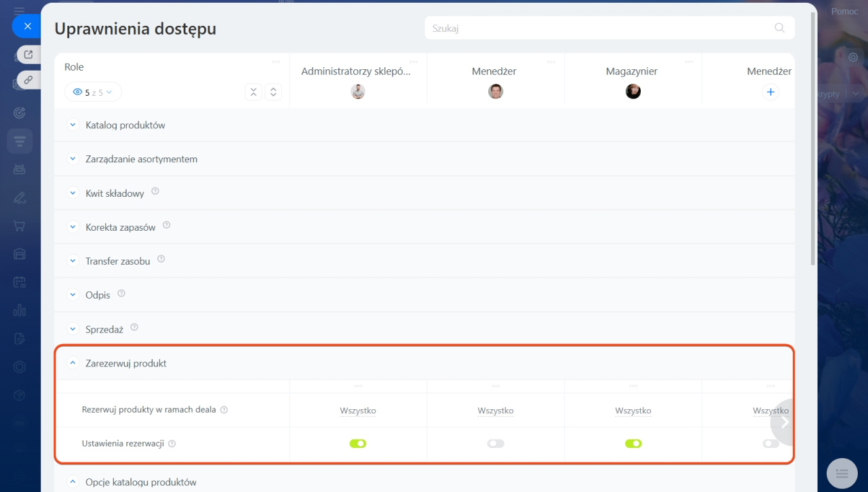Open the three-dots menu above Magazynier

coord(688,61)
